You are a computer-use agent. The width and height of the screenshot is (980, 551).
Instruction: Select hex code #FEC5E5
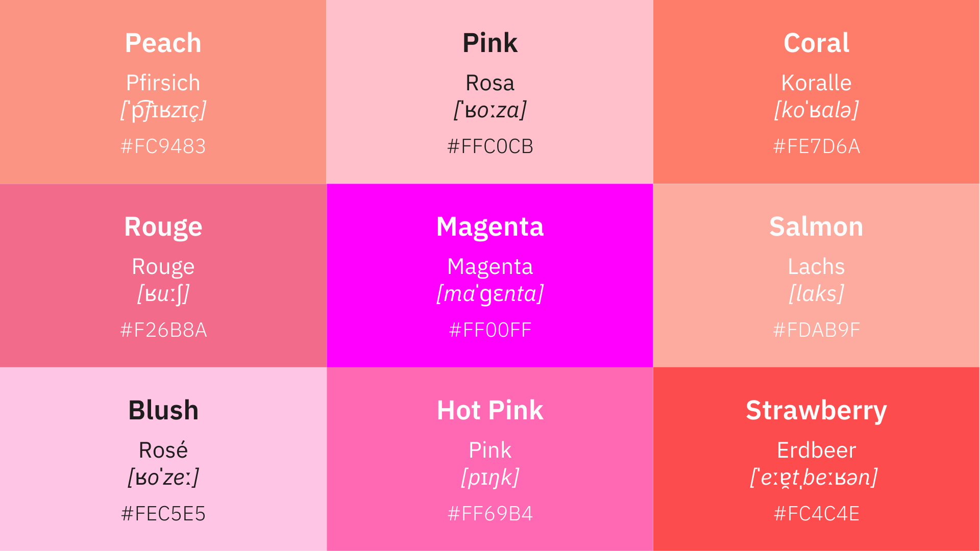tap(163, 514)
